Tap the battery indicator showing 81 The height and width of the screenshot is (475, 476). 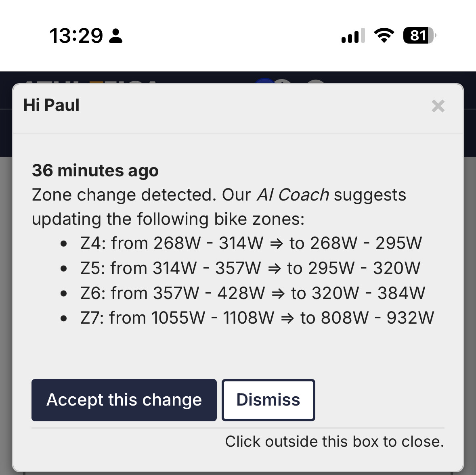point(419,36)
